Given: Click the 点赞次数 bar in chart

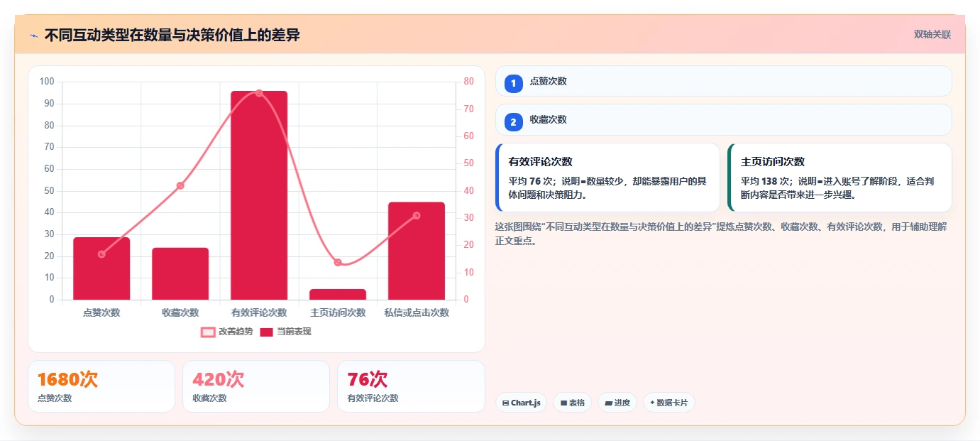Looking at the screenshot, I should (101, 268).
